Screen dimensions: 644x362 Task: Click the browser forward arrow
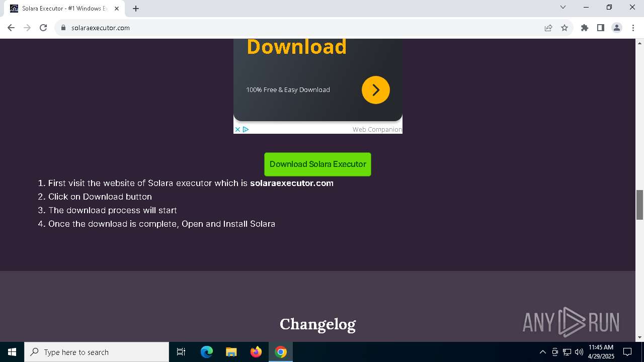click(27, 28)
